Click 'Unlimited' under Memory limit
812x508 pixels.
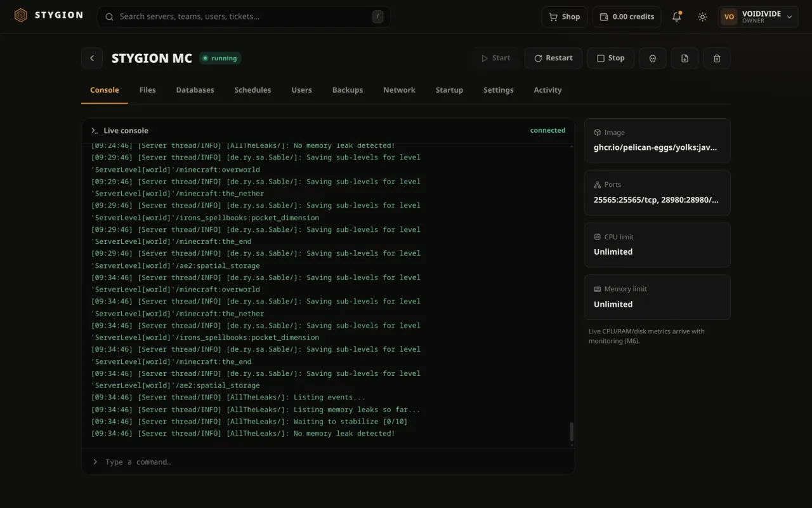click(x=613, y=304)
